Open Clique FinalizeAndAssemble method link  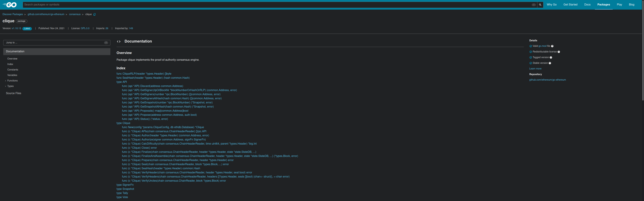pyautogui.click(x=210, y=156)
